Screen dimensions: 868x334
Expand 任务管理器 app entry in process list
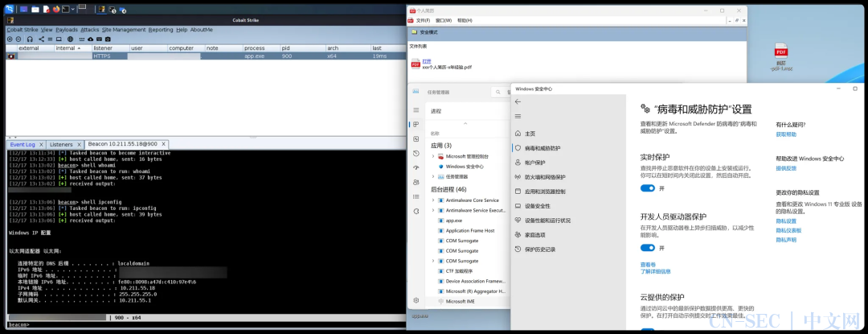433,177
